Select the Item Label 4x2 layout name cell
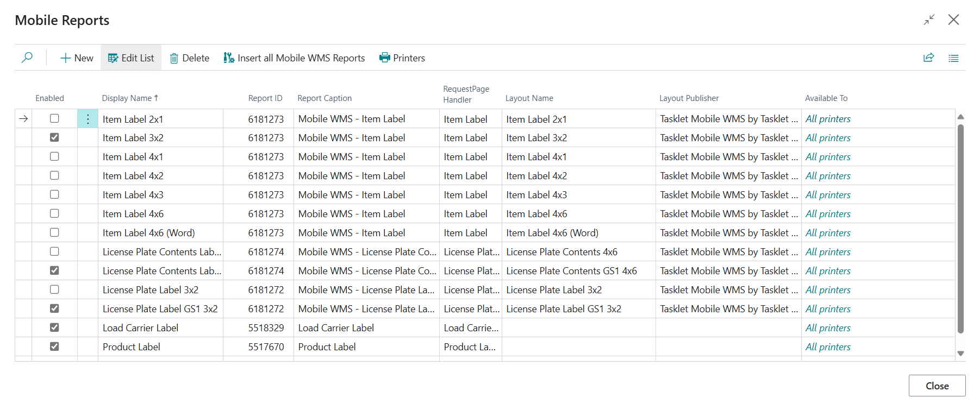The image size is (980, 410). (579, 176)
